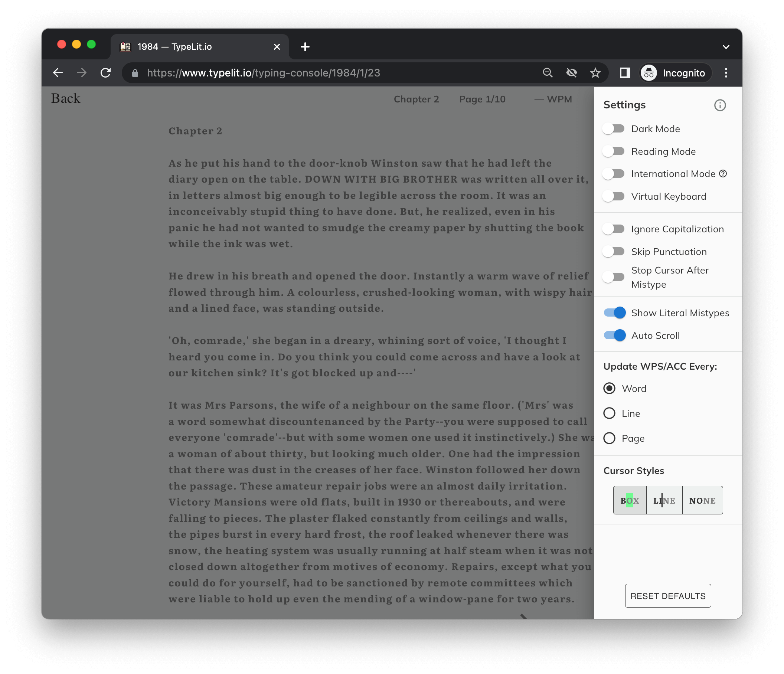The width and height of the screenshot is (784, 674).
Task: Click the Settings info icon
Action: pyautogui.click(x=720, y=105)
